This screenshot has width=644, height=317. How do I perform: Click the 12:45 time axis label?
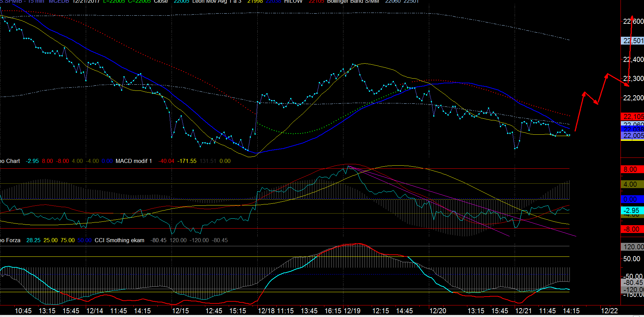pos(214,311)
